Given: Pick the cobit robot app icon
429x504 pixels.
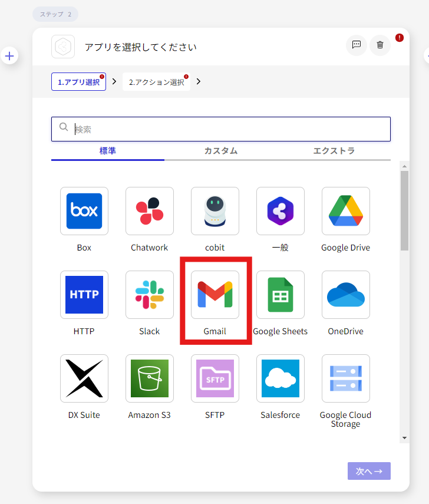Looking at the screenshot, I should (215, 211).
